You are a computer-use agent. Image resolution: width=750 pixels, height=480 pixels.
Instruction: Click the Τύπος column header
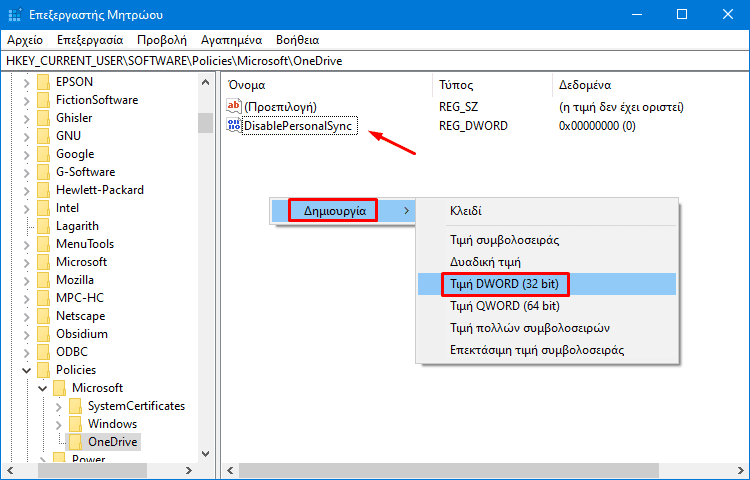point(492,85)
